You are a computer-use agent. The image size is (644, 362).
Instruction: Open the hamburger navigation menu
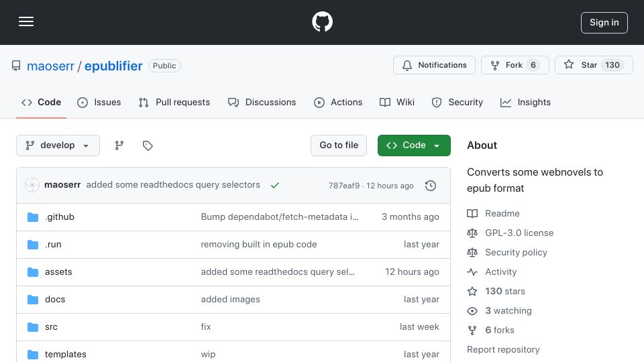click(x=26, y=21)
